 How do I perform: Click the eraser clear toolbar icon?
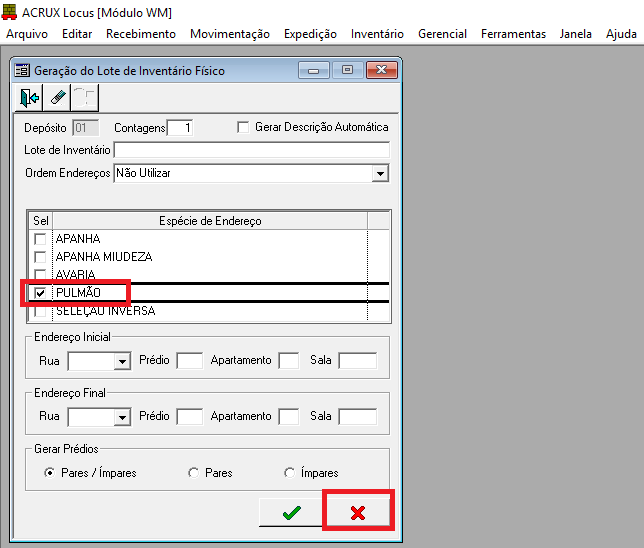57,98
